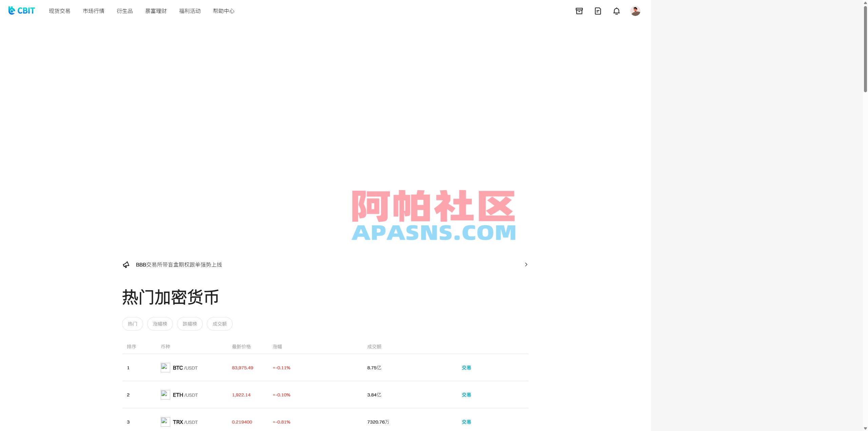
Task: Open the notification bell
Action: 616,11
